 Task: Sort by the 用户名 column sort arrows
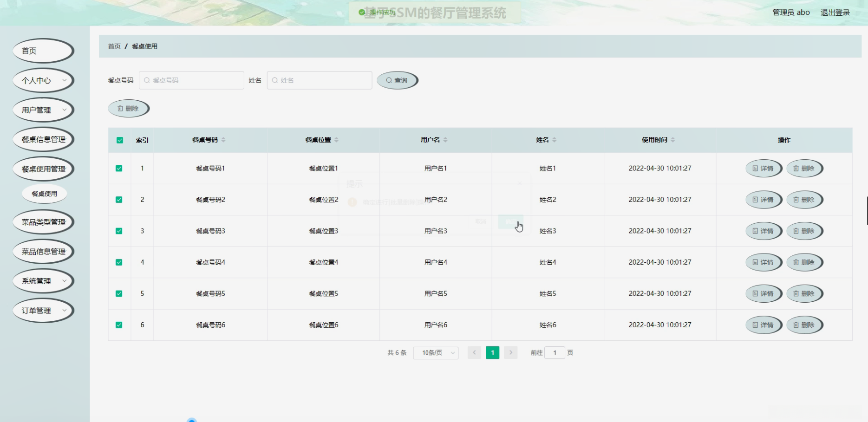(445, 140)
